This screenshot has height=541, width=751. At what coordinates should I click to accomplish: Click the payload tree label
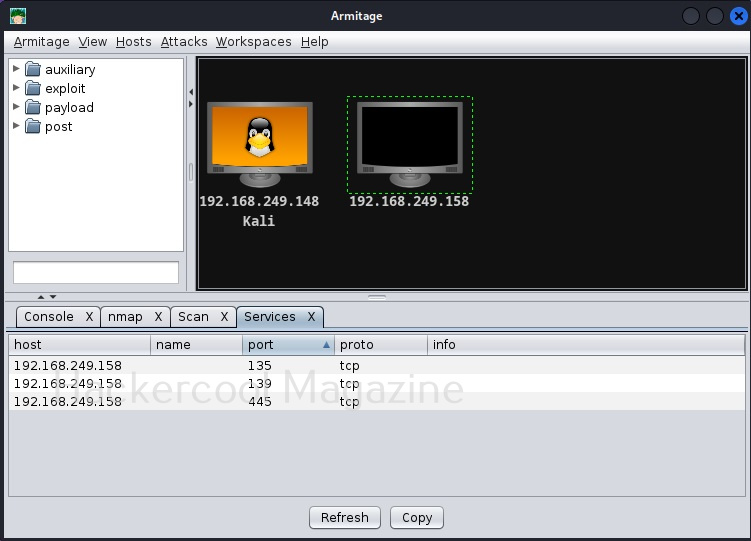[69, 108]
